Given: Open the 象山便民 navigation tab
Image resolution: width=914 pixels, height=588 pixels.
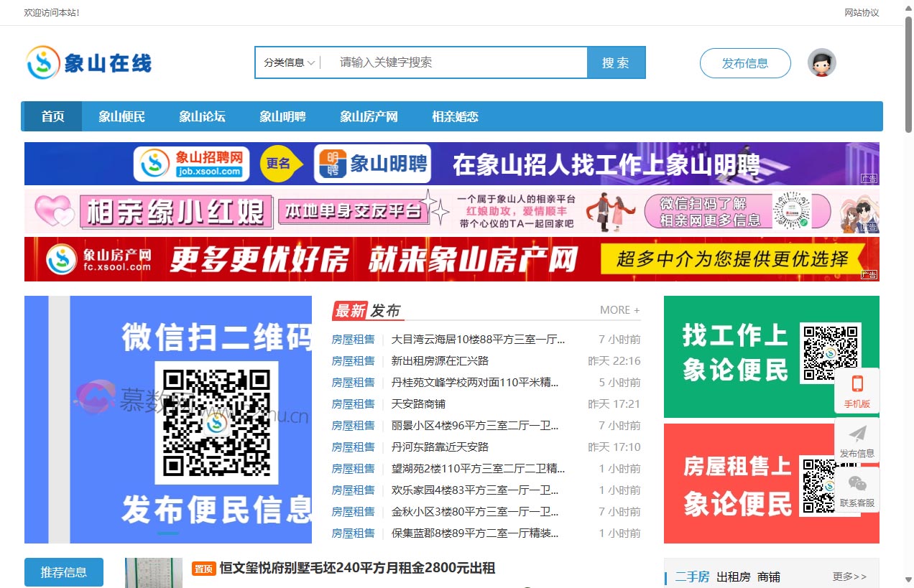Looking at the screenshot, I should click(121, 116).
